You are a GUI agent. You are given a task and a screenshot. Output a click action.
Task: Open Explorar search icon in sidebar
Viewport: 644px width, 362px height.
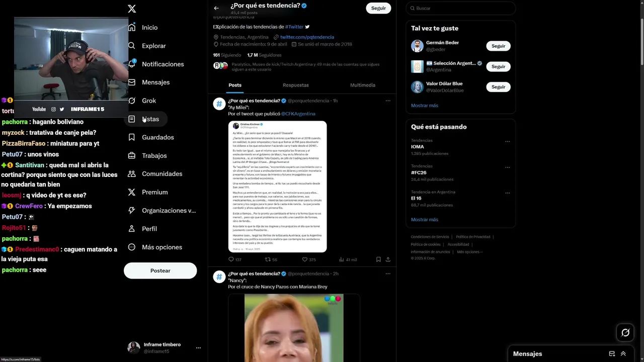(x=132, y=46)
